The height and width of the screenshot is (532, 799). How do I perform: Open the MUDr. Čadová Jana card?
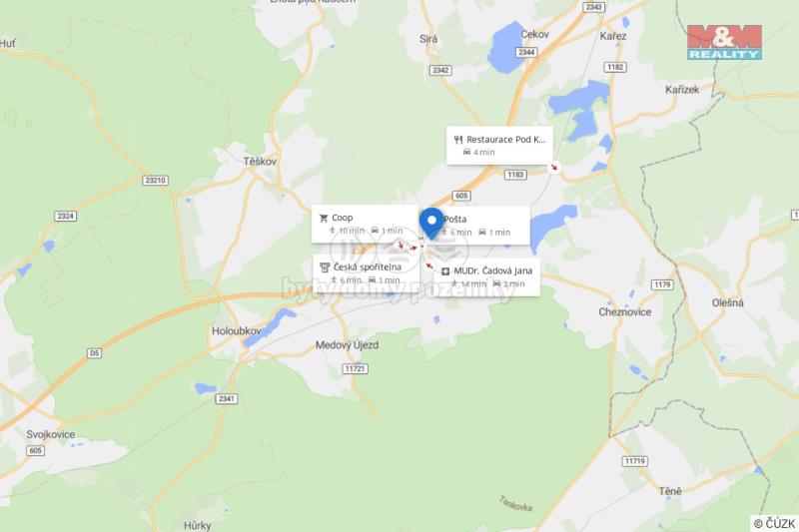click(x=487, y=277)
